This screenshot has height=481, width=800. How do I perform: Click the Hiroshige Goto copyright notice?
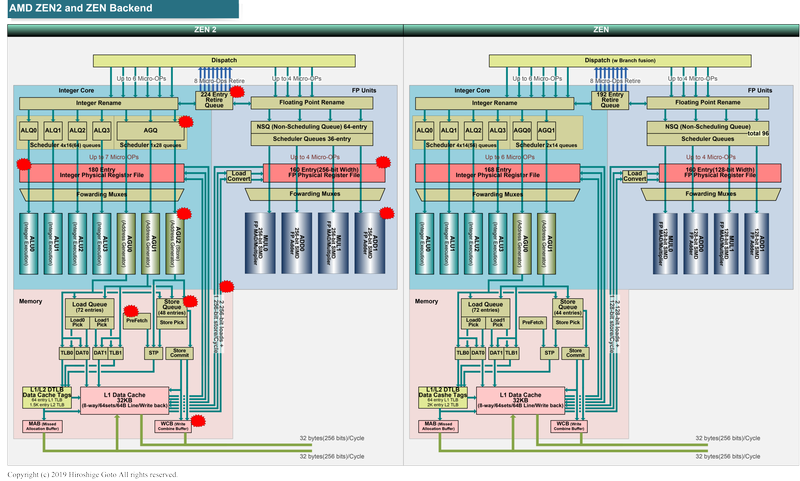(92, 475)
